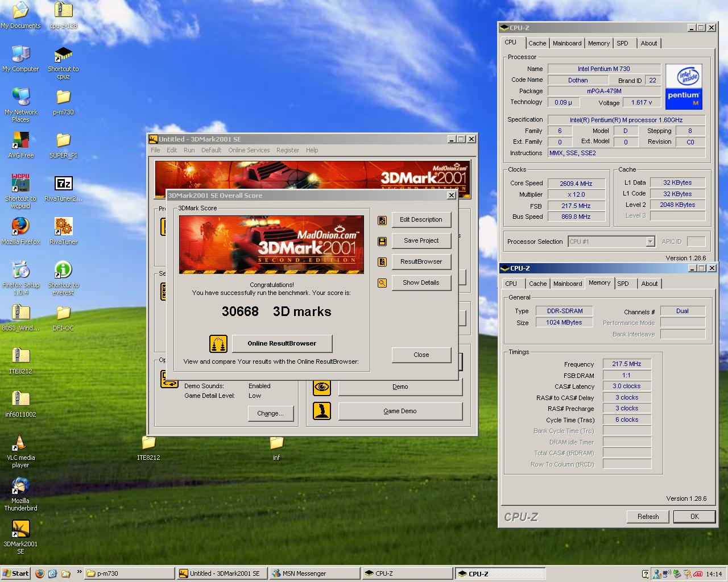
Task: Click the Show Details magnifier icon
Action: [x=382, y=283]
